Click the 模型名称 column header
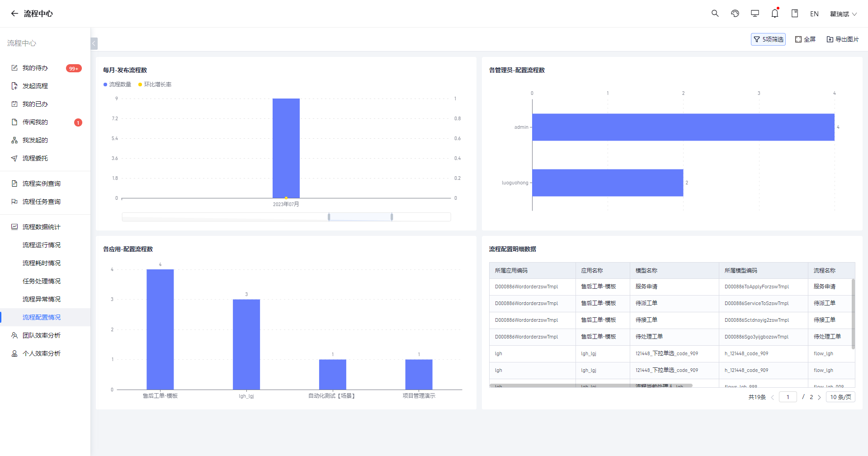868x456 pixels. point(675,270)
